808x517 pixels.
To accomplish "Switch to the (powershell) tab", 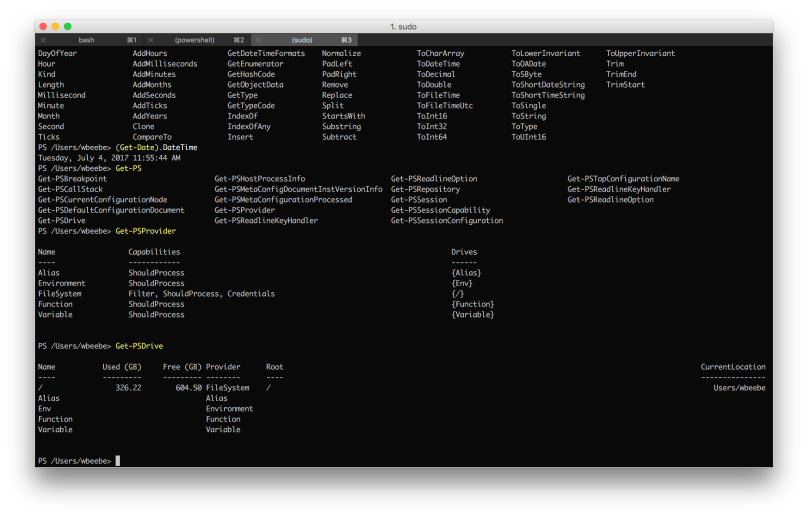I will (x=194, y=40).
